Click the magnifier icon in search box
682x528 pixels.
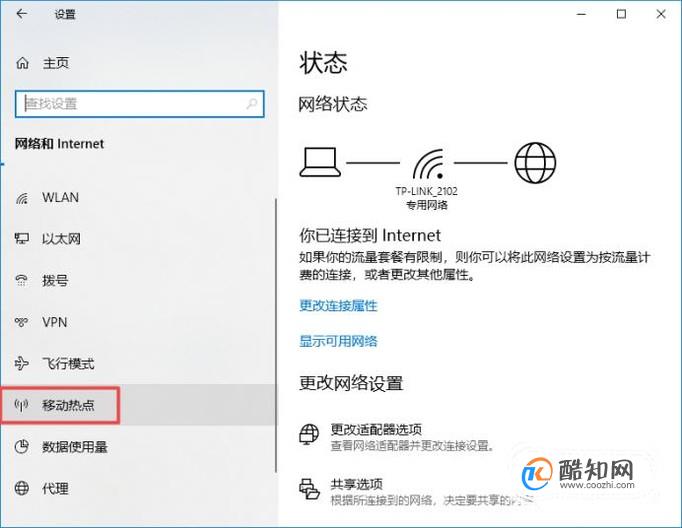pos(251,104)
